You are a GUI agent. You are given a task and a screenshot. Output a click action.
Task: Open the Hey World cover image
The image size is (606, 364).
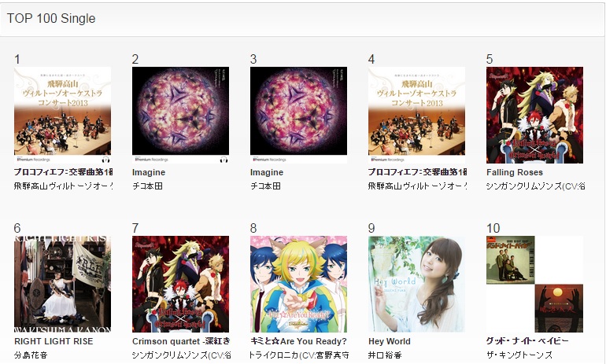(x=416, y=284)
